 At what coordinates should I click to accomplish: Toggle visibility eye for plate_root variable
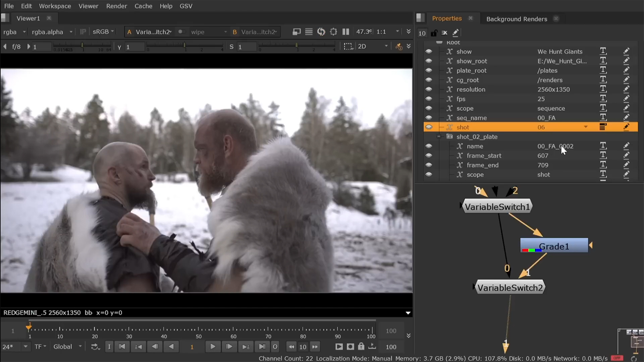pyautogui.click(x=429, y=70)
